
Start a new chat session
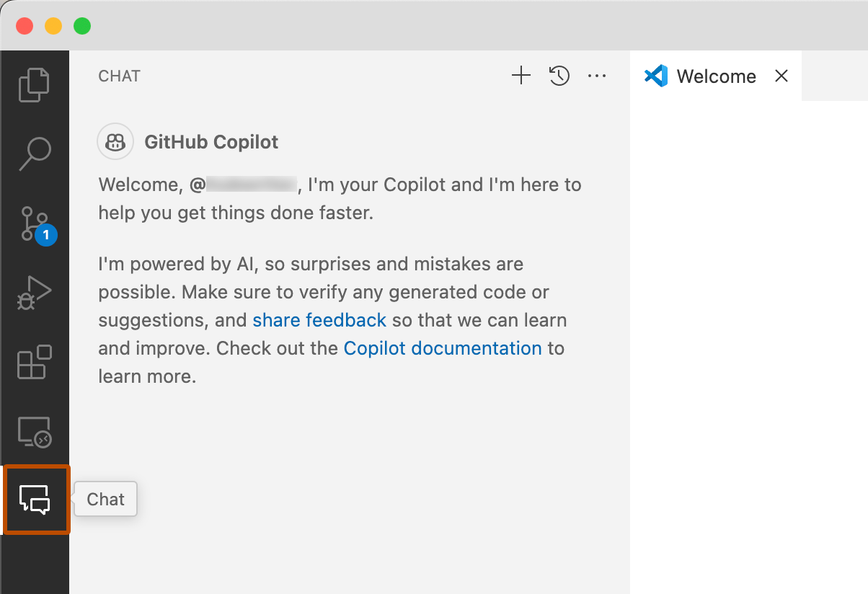(x=521, y=75)
